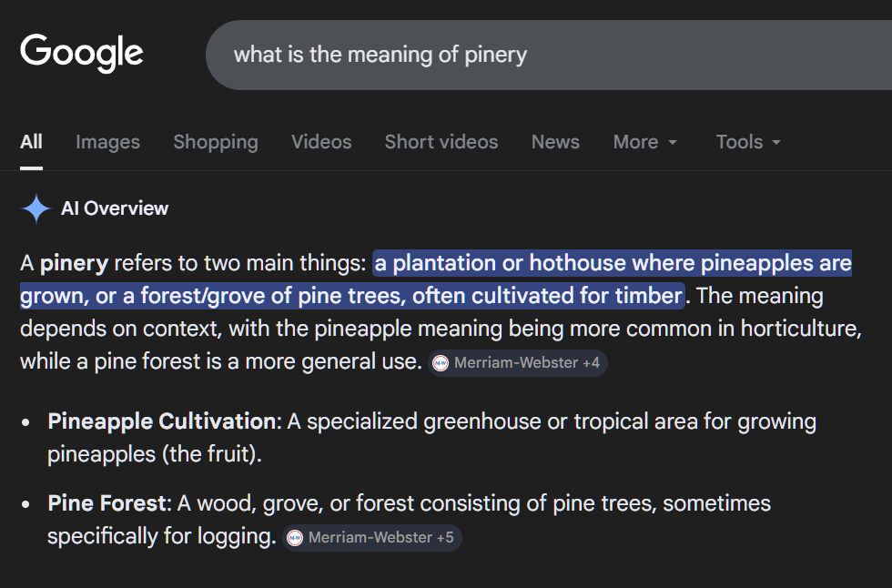
Task: Open the Tools dropdown
Action: click(x=748, y=142)
